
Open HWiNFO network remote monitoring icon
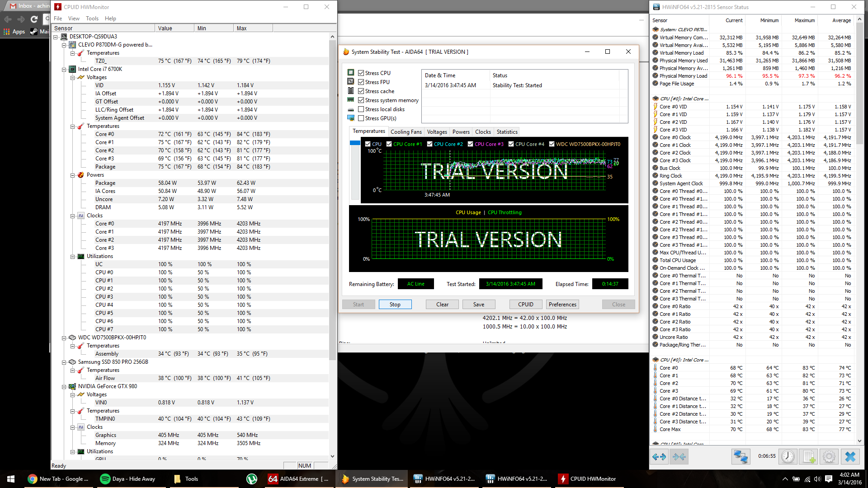click(741, 457)
